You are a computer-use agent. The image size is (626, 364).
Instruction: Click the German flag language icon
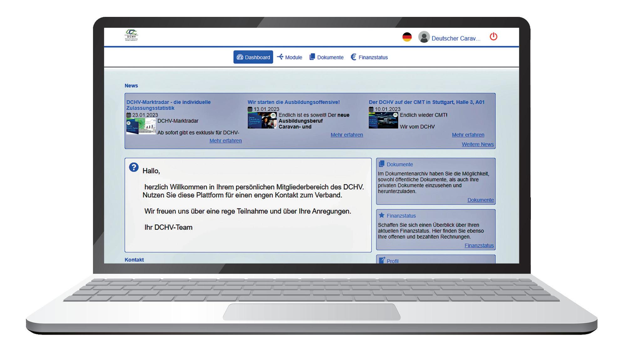tap(407, 37)
